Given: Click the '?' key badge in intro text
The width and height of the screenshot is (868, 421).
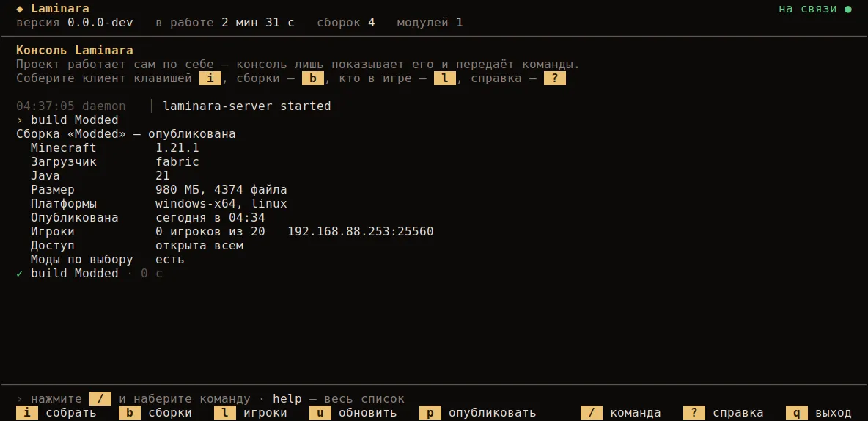Looking at the screenshot, I should tap(554, 78).
